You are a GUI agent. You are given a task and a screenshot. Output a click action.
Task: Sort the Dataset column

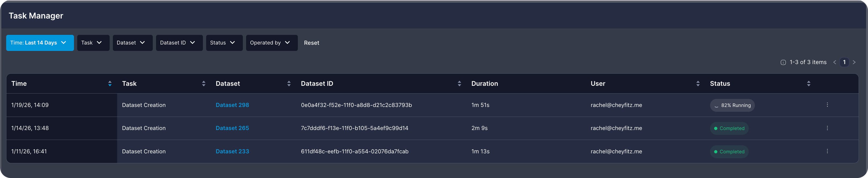click(289, 83)
